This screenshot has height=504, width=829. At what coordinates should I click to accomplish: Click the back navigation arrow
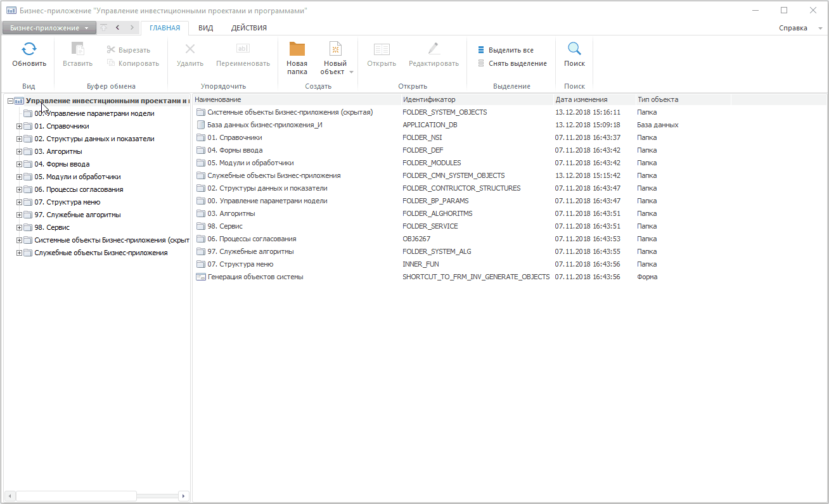tap(118, 28)
